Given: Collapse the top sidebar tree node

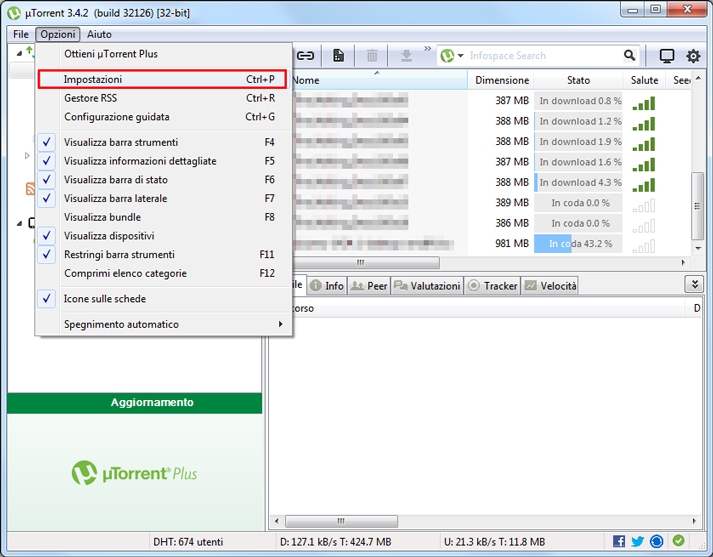Looking at the screenshot, I should [x=19, y=53].
